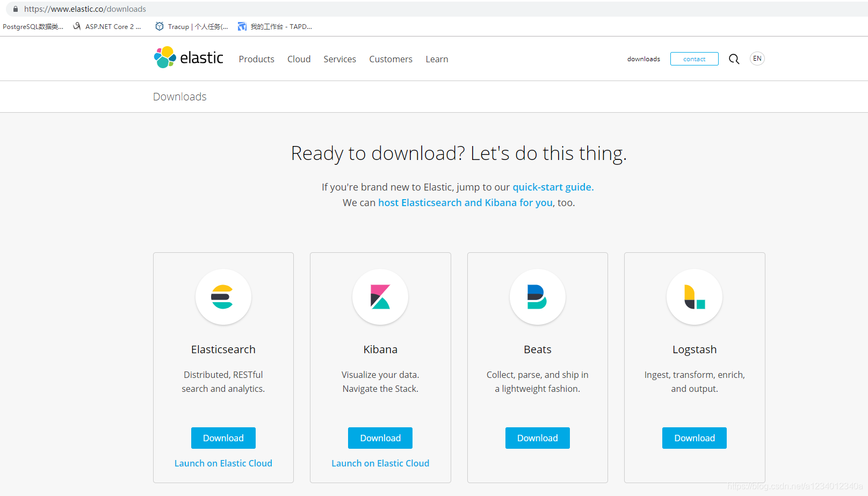Viewport: 868px width, 496px height.
Task: Open the PostgreSQL bookmark
Action: click(x=33, y=26)
